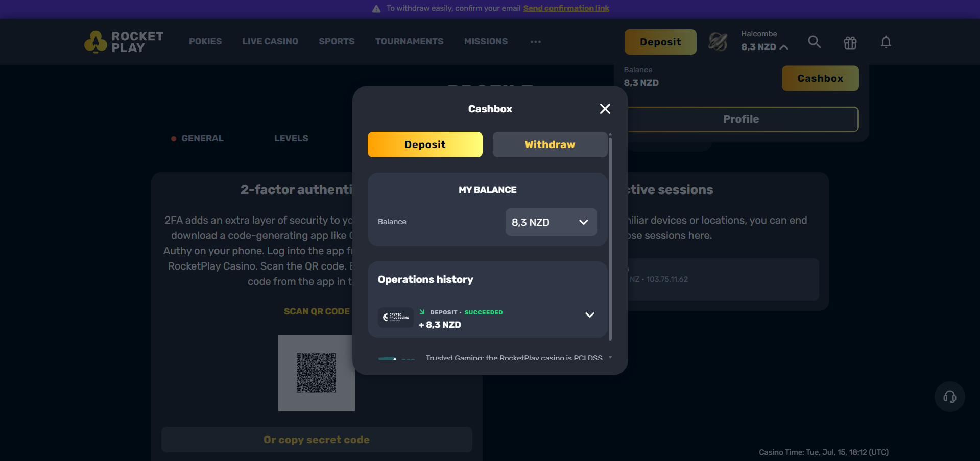Click Send confirmation link

tap(566, 8)
